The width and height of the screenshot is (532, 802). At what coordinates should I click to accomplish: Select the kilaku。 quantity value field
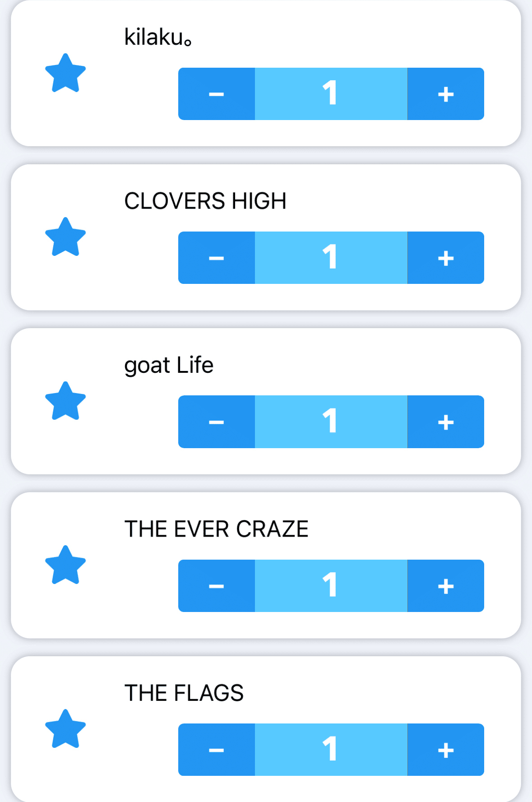tap(331, 94)
